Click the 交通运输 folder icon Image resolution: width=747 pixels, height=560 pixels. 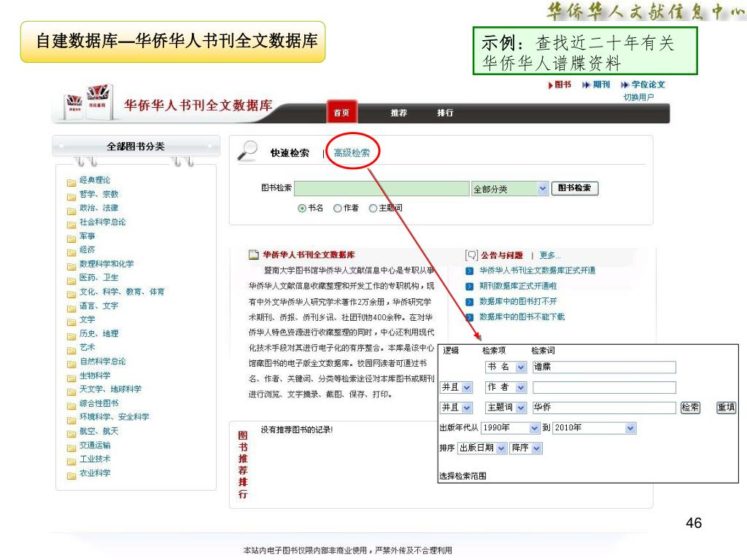71,448
